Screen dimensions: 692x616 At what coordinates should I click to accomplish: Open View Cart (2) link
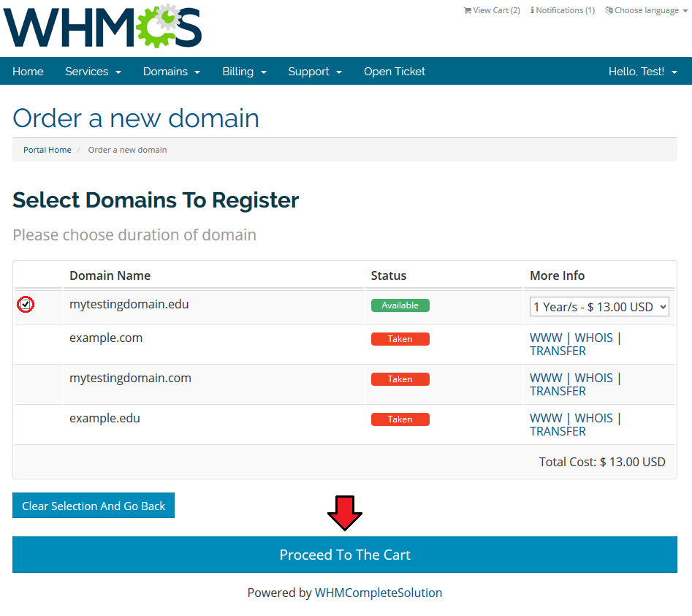[x=492, y=10]
